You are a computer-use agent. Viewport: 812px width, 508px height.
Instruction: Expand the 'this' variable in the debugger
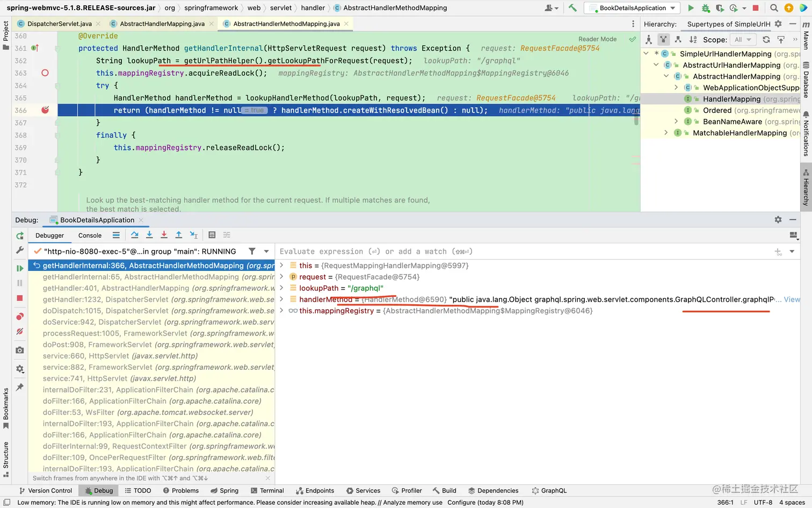281,266
